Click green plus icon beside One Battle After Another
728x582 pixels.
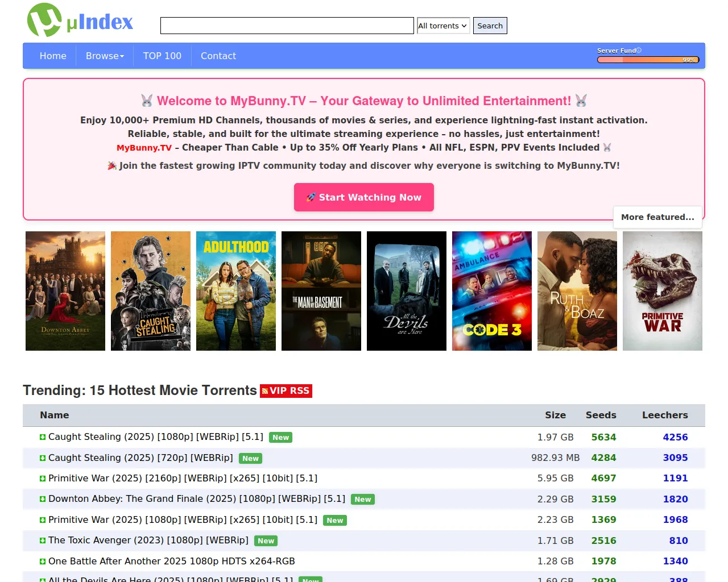click(x=43, y=562)
